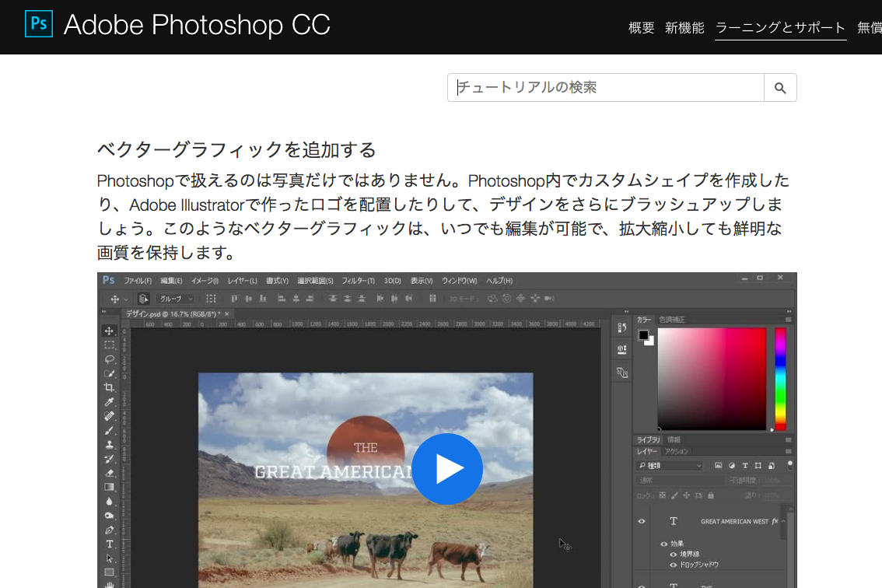Image resolution: width=882 pixels, height=588 pixels.
Task: Open the ラーニングとサポート link
Action: pos(780,27)
